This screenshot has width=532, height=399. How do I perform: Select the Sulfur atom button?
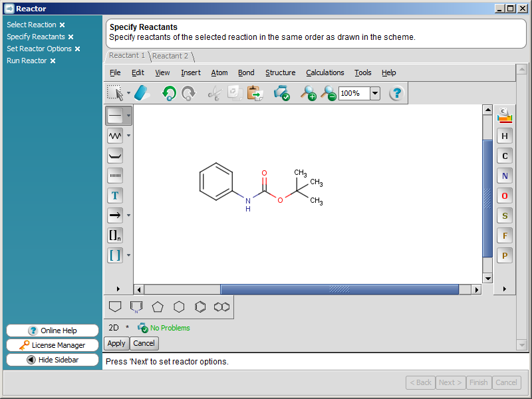505,216
